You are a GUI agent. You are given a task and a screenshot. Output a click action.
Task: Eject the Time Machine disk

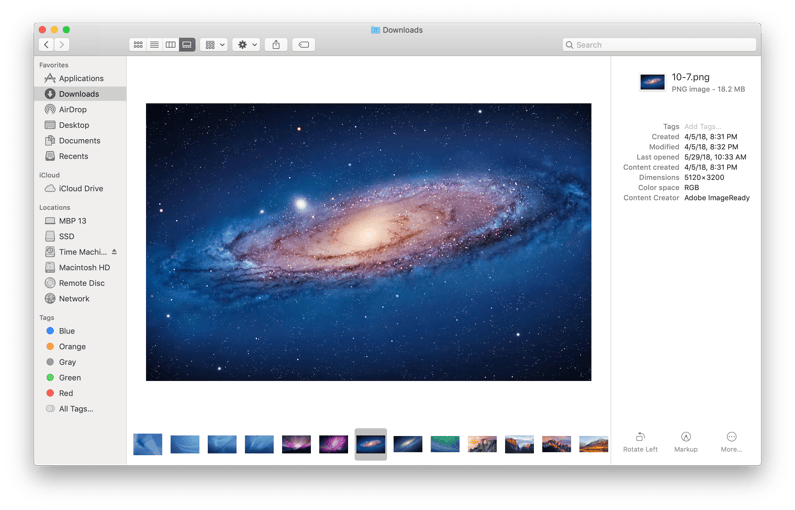pos(114,251)
